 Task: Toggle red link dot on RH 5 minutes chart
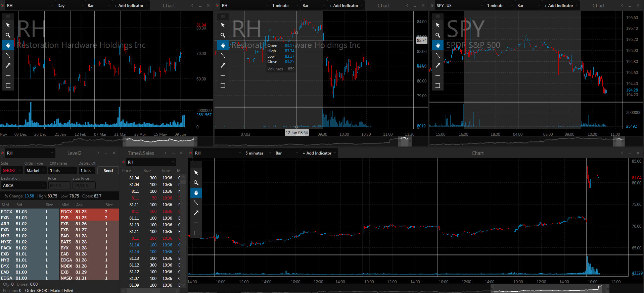[190, 153]
